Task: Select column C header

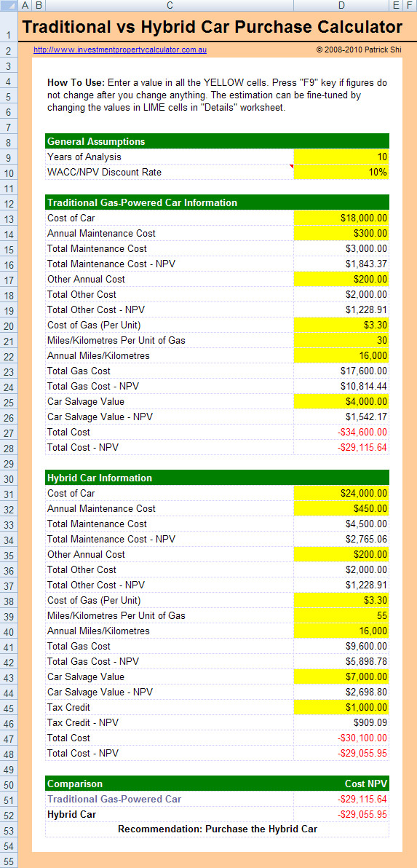Action: [170, 5]
